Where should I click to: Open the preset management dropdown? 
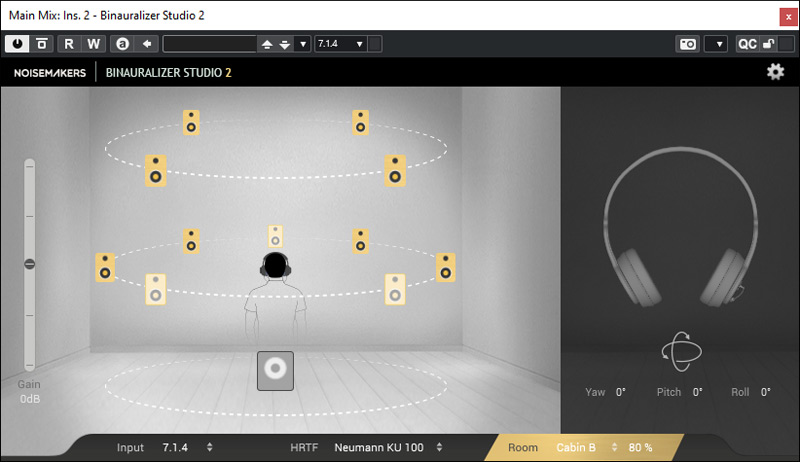303,44
